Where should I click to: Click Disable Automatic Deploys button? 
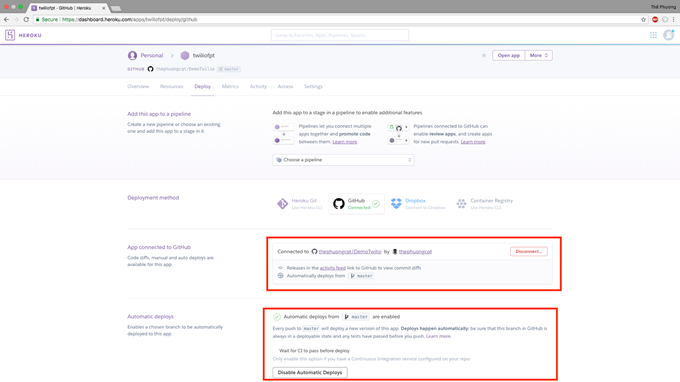(310, 372)
